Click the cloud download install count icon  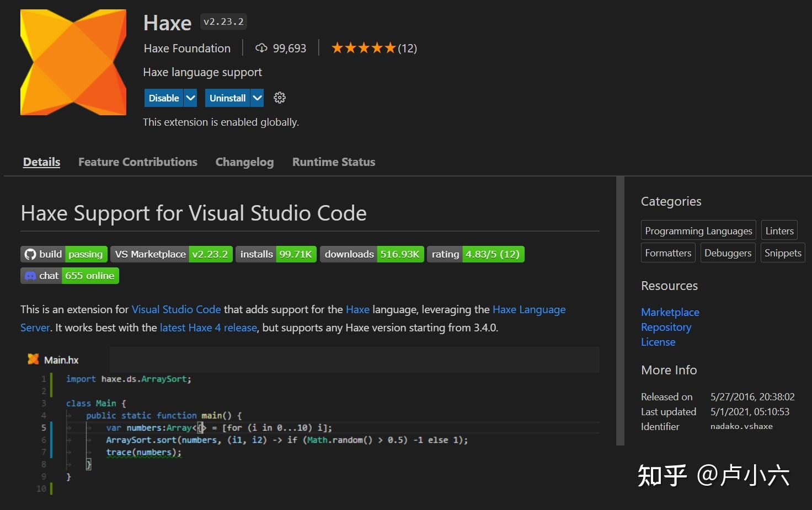[261, 49]
